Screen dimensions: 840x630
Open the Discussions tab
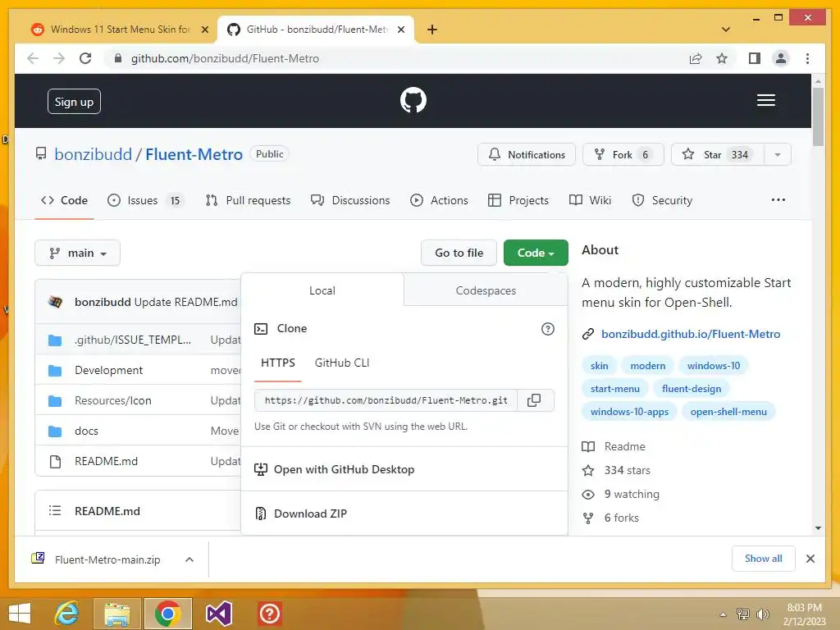[x=350, y=200]
